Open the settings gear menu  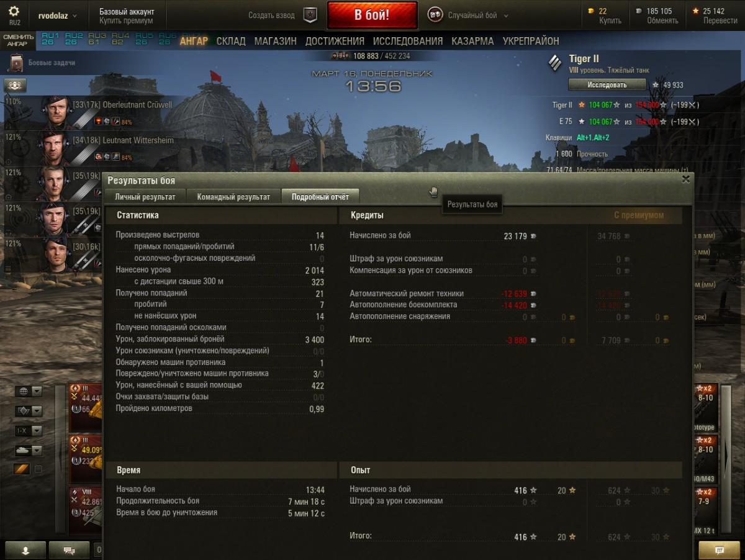14,12
